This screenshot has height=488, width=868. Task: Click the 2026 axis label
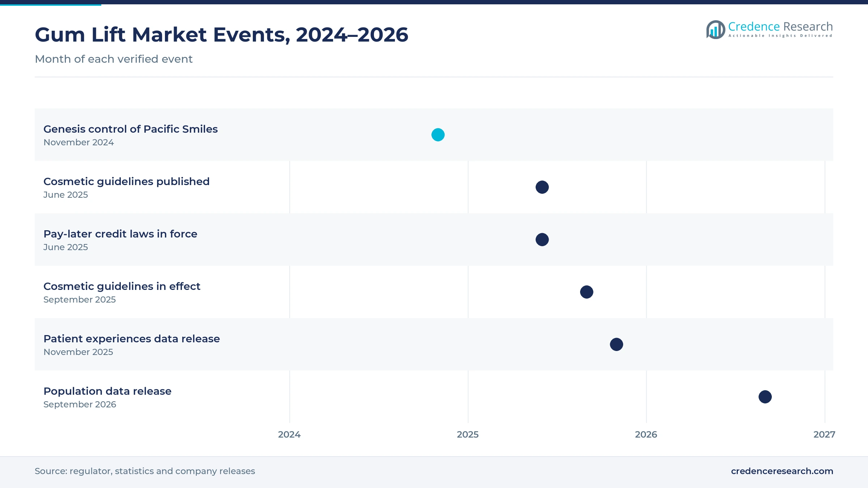point(646,435)
